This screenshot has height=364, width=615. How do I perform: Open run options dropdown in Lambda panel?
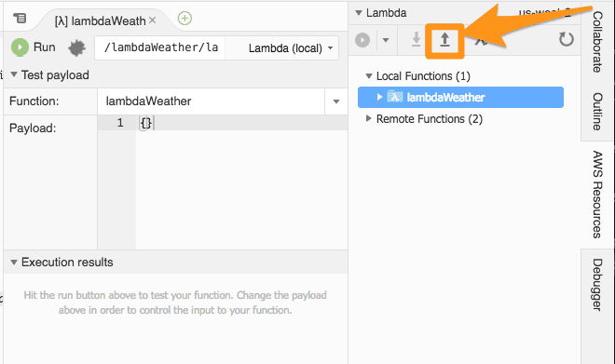coord(386,40)
